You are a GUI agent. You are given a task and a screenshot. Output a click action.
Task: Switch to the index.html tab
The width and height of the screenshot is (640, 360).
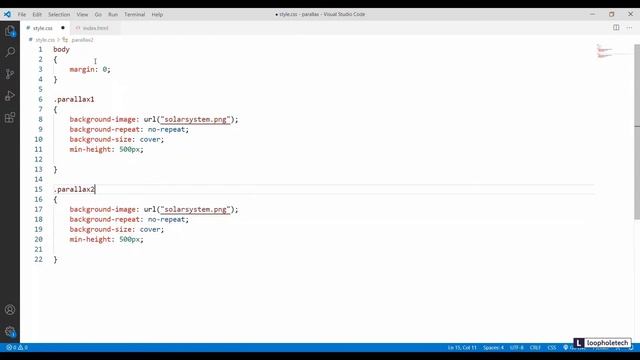(x=95, y=28)
